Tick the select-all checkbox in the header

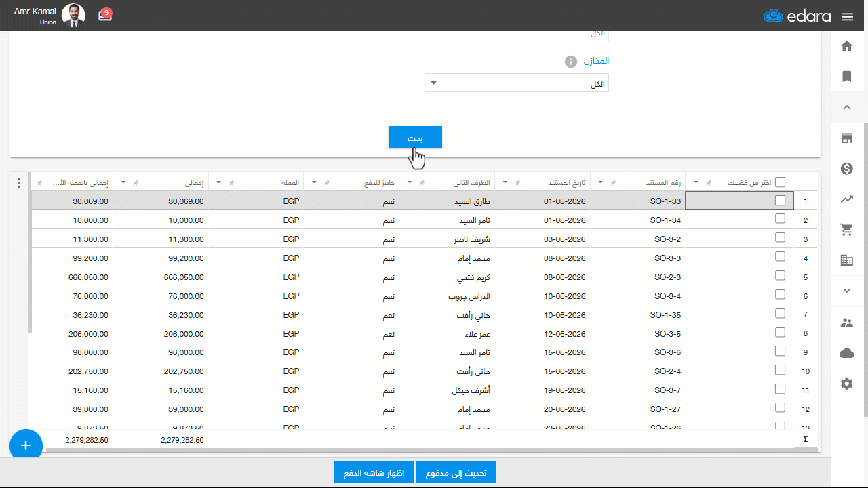[x=780, y=182]
